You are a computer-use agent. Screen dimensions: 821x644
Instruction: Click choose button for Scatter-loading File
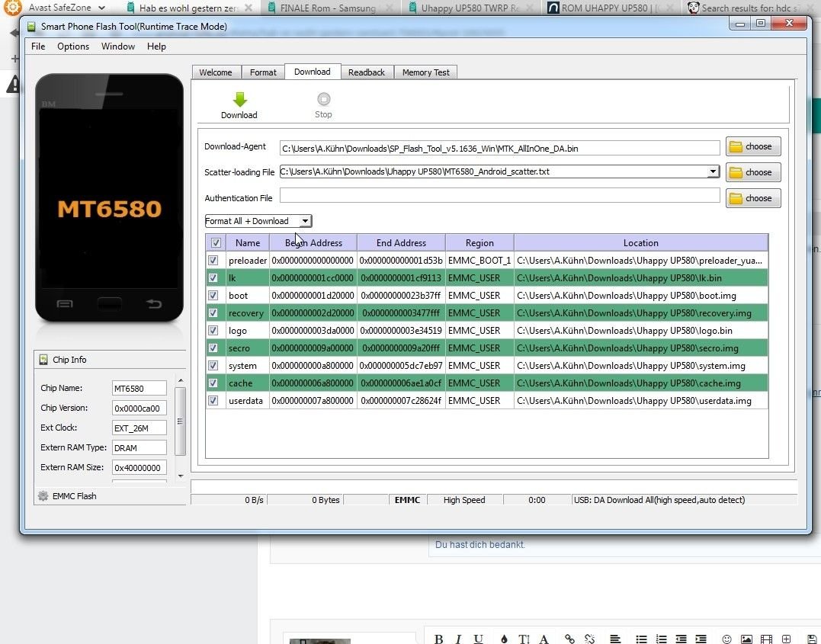coord(753,172)
